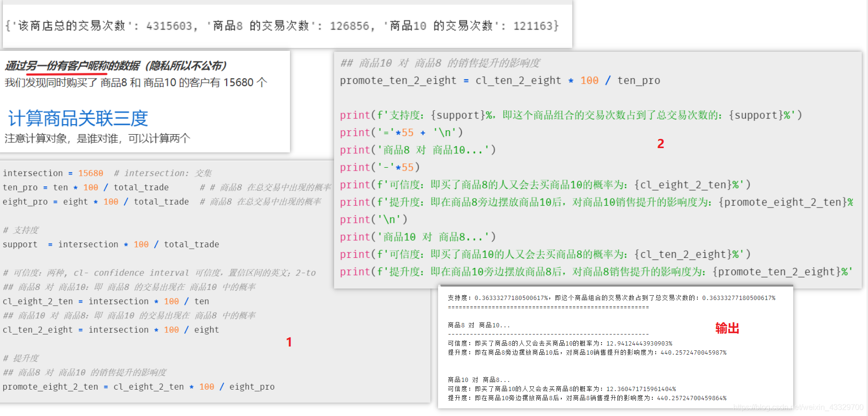This screenshot has width=868, height=416.
Task: Click the output confidence value 12.94124443930903%
Action: (x=639, y=344)
